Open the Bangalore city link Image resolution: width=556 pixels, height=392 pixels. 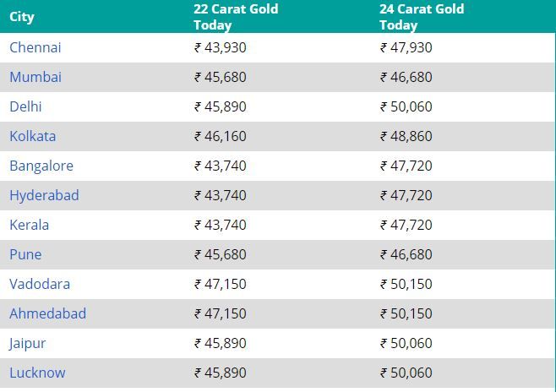click(41, 166)
